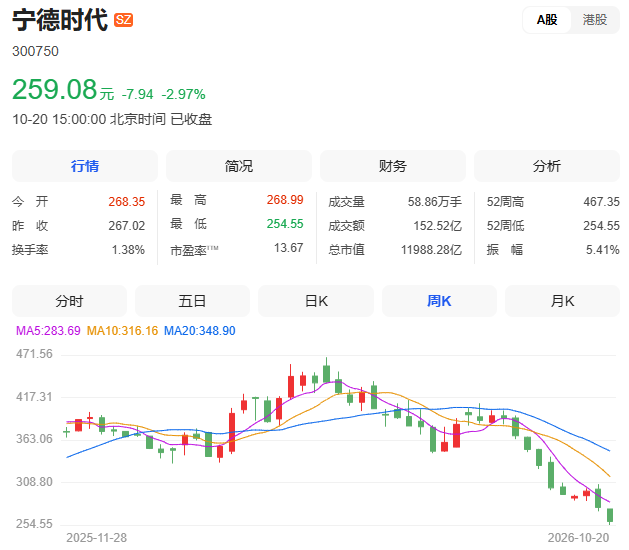
Task: Click the chart start date 2025-11-28
Action: pos(96,538)
